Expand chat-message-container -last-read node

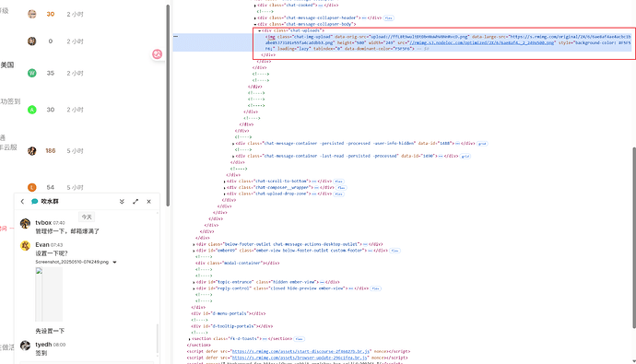pos(233,156)
